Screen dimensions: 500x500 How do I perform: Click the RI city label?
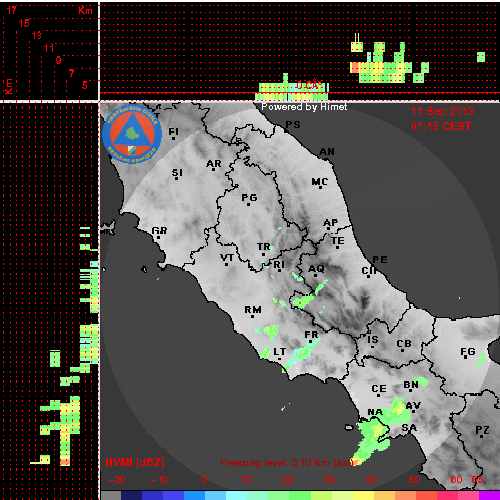click(x=279, y=265)
